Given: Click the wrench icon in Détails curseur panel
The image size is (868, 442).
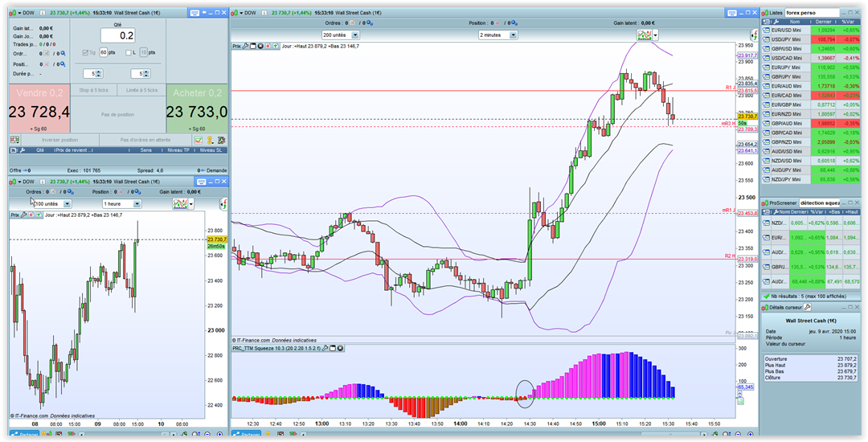Looking at the screenshot, I should (808, 307).
